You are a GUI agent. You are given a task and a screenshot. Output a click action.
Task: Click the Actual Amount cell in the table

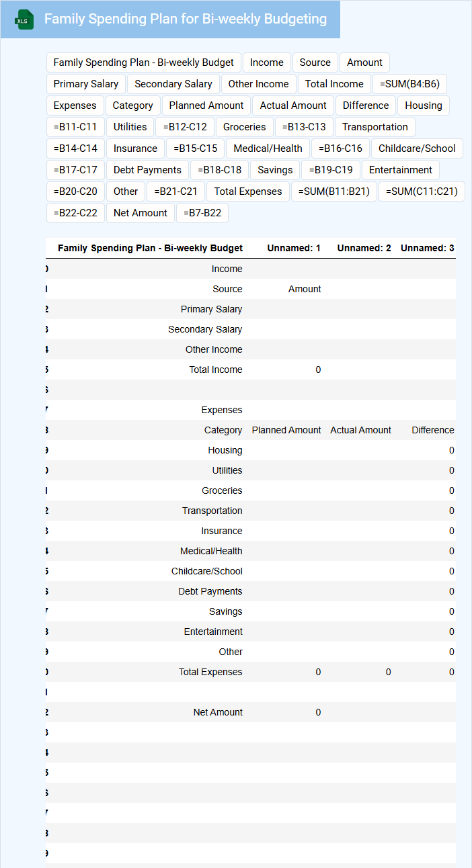(360, 430)
